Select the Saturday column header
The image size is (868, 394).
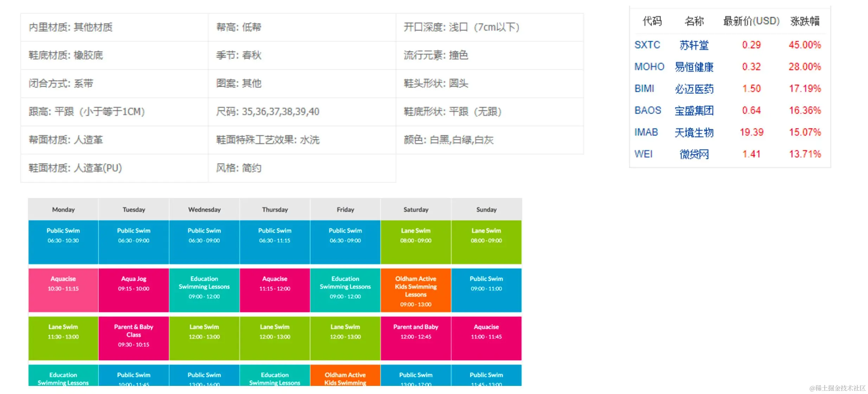pos(416,210)
